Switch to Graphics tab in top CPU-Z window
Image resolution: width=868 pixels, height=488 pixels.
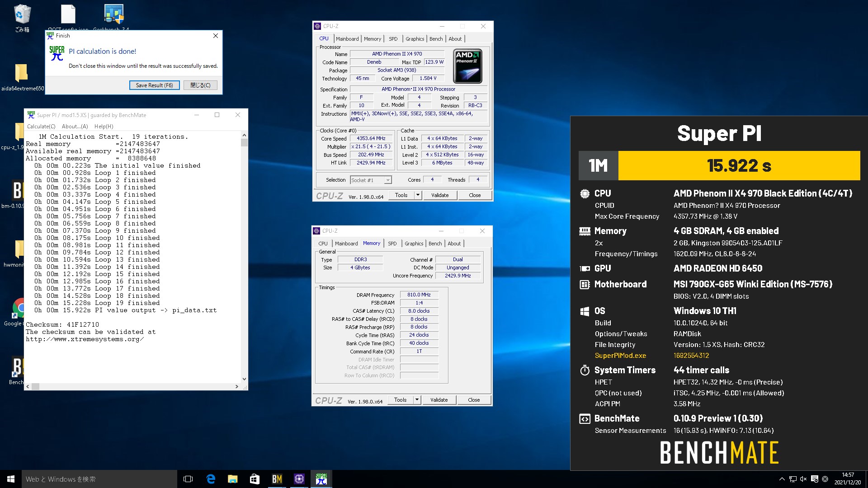click(415, 39)
